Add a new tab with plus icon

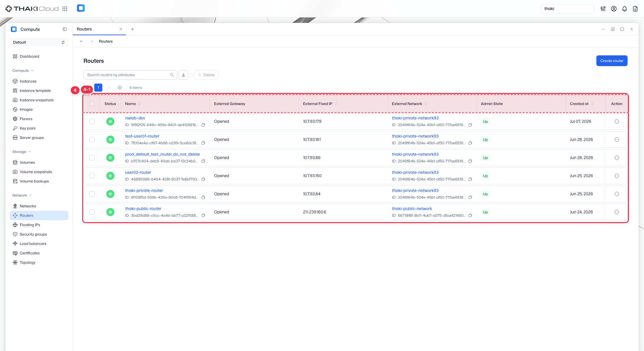[x=132, y=29]
